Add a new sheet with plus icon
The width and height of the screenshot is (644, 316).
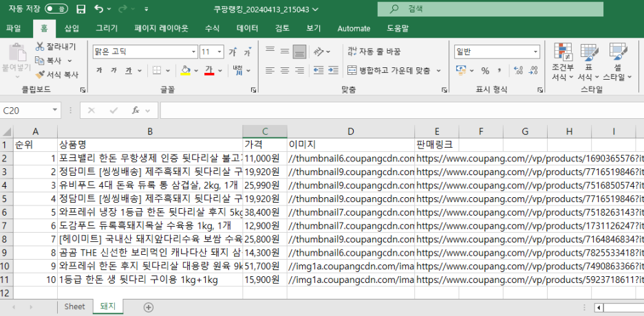tap(149, 307)
